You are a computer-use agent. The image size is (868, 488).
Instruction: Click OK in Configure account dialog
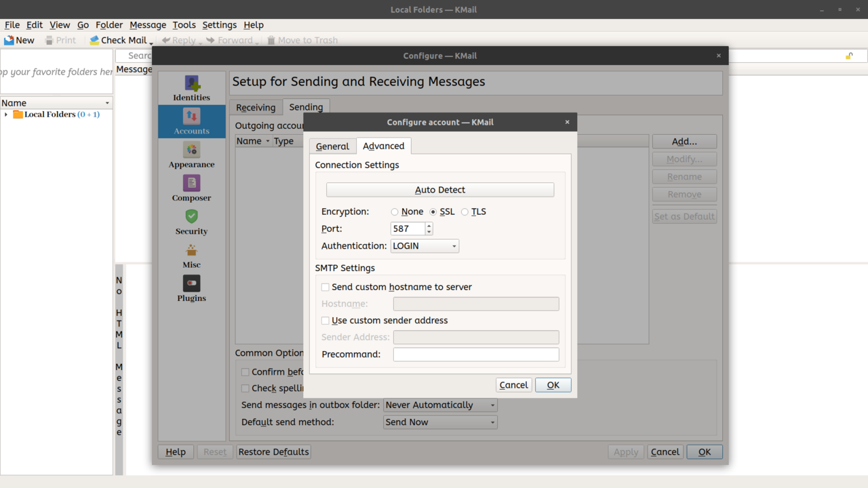coord(553,385)
